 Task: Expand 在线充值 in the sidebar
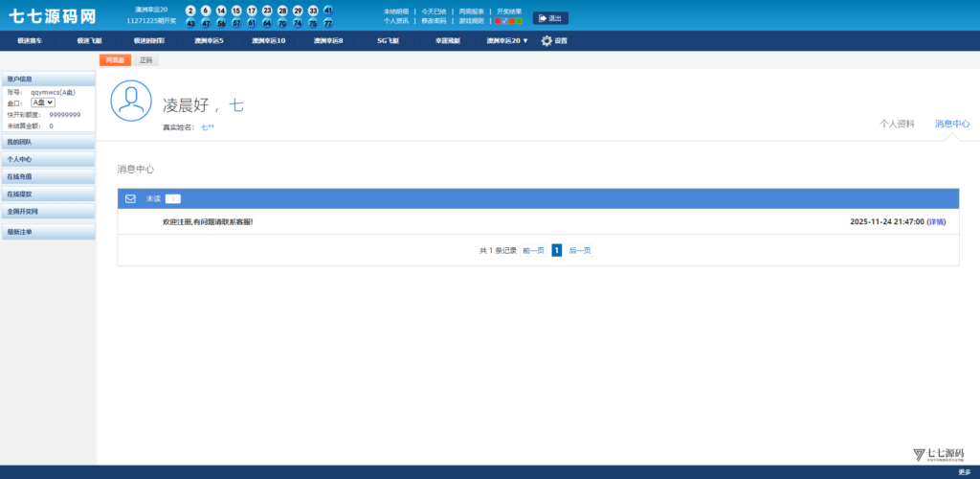[49, 177]
